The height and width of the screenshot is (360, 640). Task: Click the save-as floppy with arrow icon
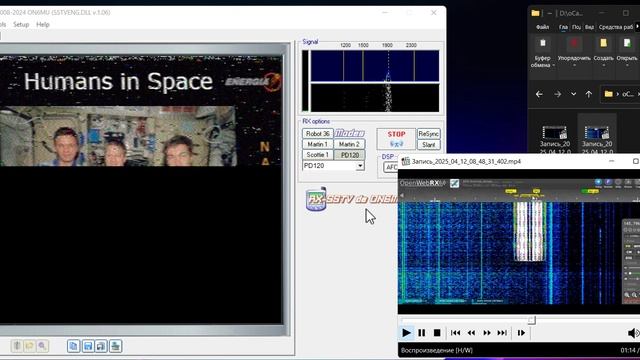[101, 346]
